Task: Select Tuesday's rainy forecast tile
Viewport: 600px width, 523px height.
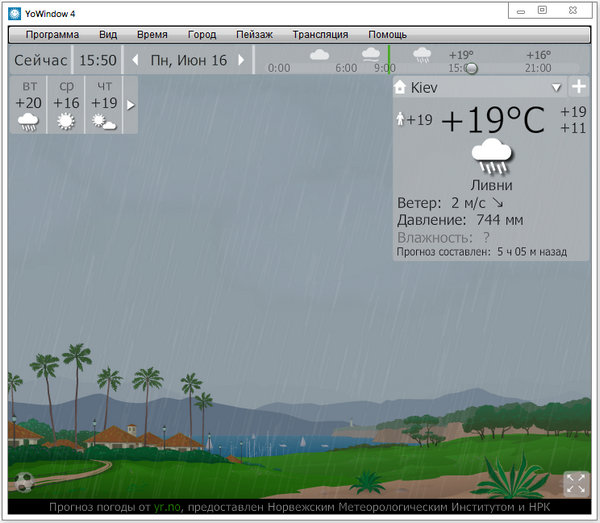Action: coord(28,106)
